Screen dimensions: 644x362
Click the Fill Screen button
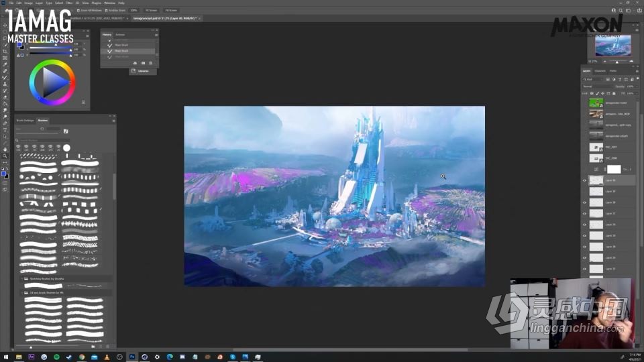pos(171,10)
